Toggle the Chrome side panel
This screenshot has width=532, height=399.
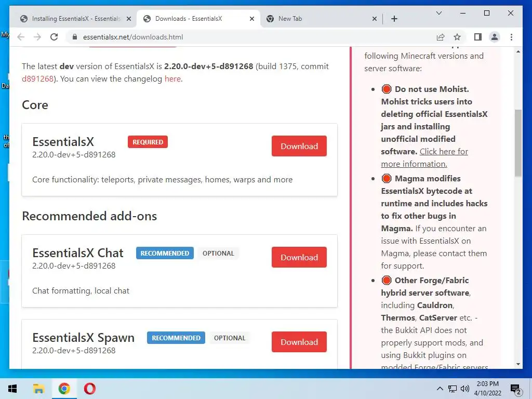point(478,37)
